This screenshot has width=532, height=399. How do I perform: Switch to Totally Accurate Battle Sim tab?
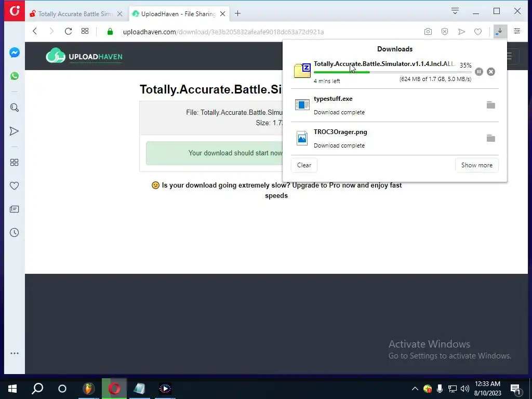coord(75,14)
